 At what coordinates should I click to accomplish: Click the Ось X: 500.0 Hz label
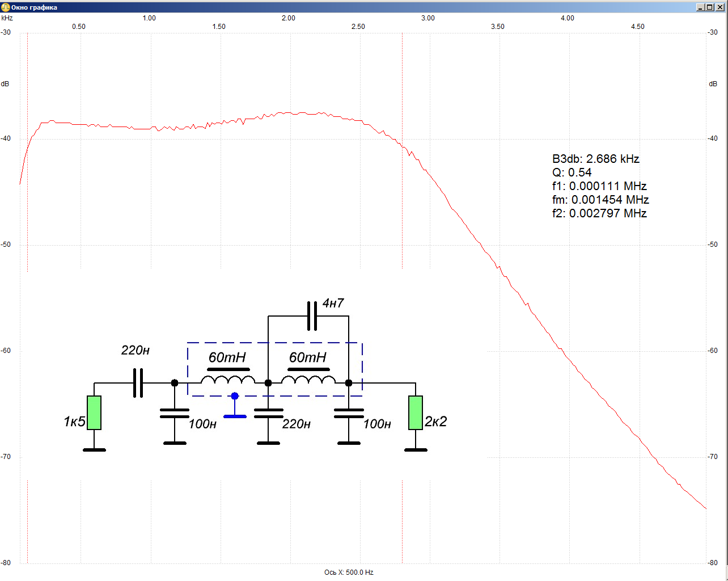(x=349, y=572)
